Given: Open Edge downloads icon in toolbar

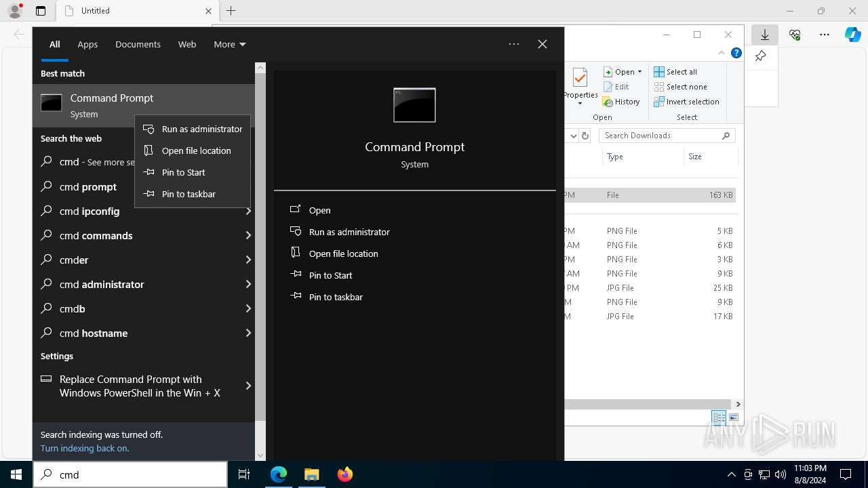Looking at the screenshot, I should [765, 35].
